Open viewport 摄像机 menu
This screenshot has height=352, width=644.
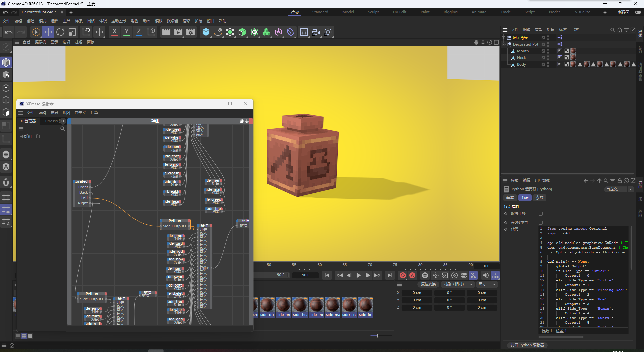pyautogui.click(x=40, y=42)
